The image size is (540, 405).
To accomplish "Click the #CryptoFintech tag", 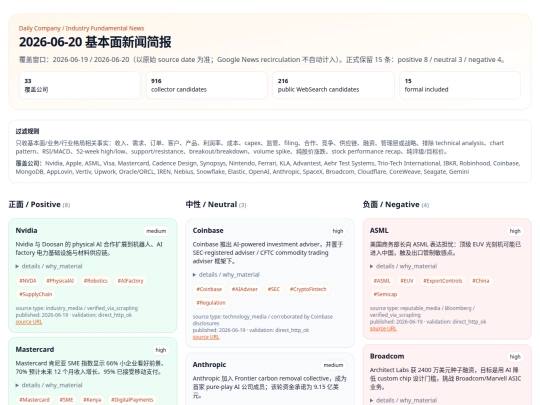I will point(308,289).
